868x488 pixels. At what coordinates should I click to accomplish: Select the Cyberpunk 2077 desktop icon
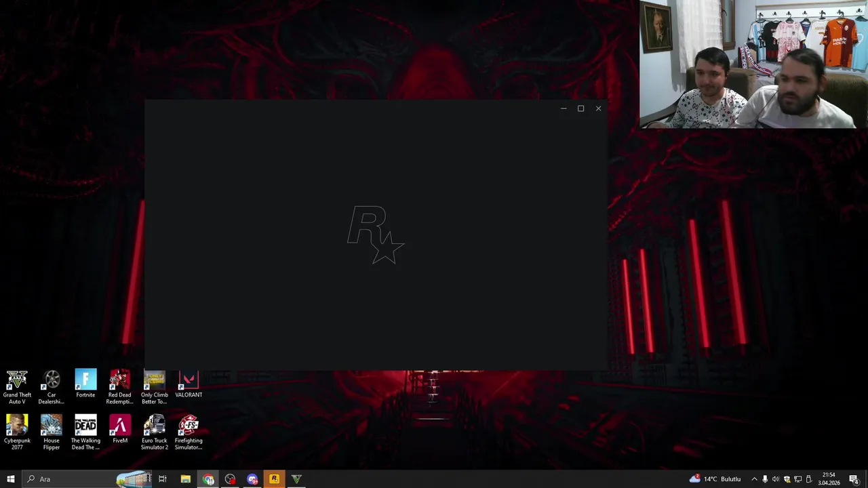tap(17, 432)
